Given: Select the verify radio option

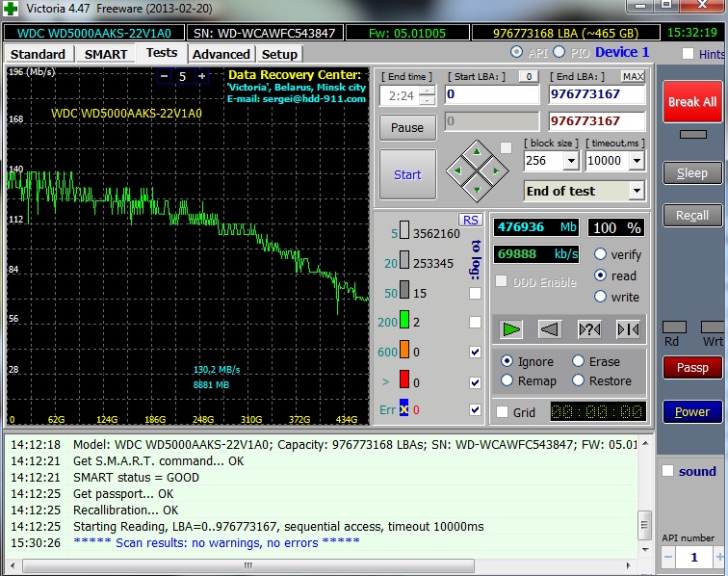Looking at the screenshot, I should click(601, 254).
